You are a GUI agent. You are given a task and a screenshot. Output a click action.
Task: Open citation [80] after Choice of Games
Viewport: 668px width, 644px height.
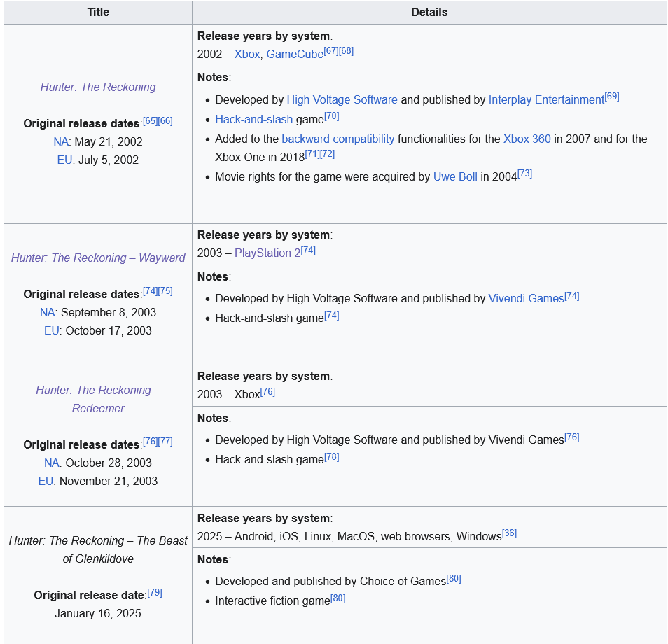pyautogui.click(x=454, y=578)
